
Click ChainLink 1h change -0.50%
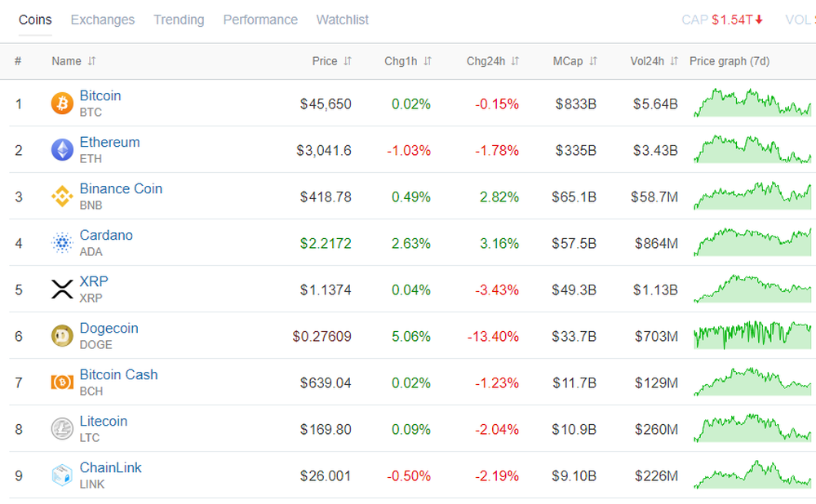(x=409, y=476)
